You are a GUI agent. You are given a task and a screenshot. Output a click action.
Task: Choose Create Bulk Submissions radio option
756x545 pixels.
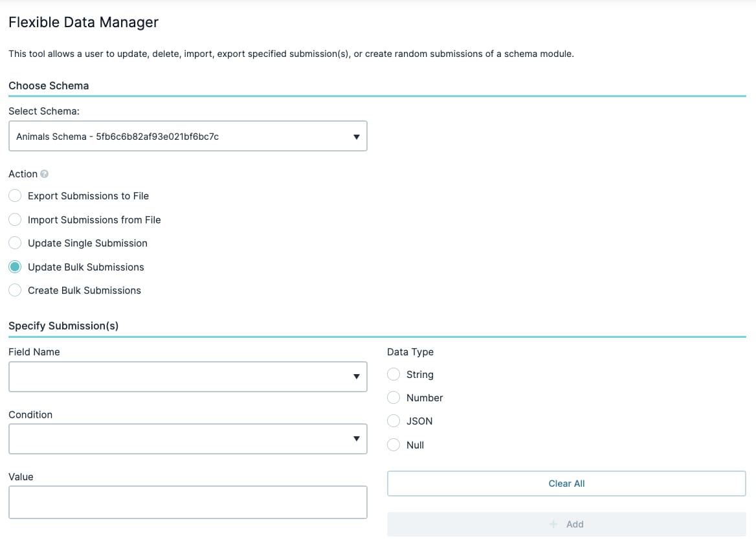(15, 291)
